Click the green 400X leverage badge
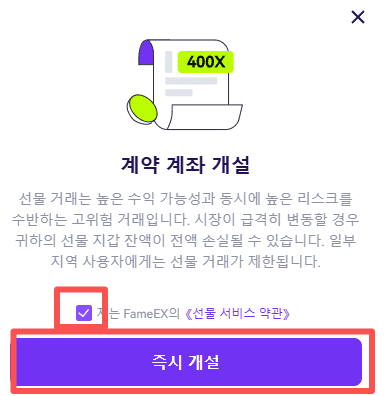 point(205,62)
